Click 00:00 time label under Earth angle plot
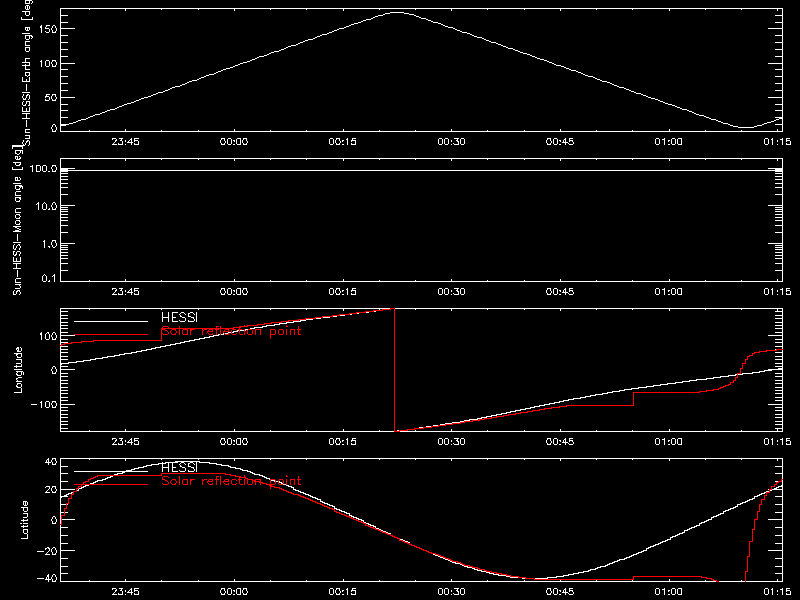Viewport: 800px width, 600px height. pos(234,142)
